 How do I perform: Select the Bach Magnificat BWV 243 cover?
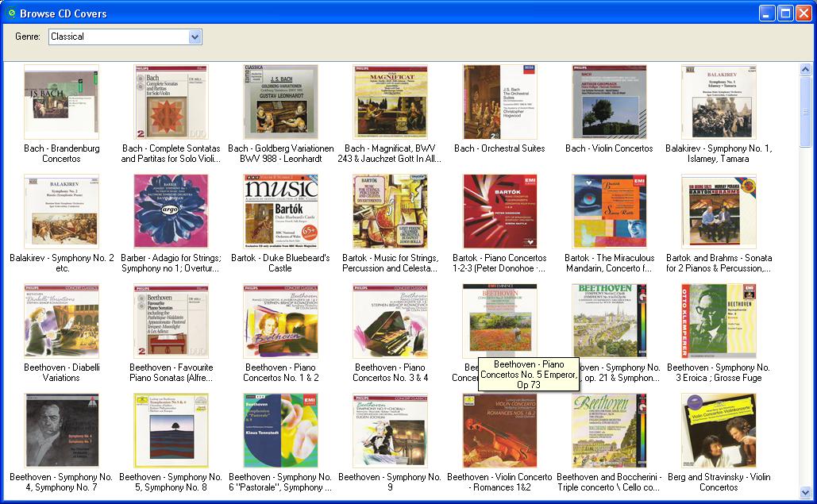[x=390, y=102]
